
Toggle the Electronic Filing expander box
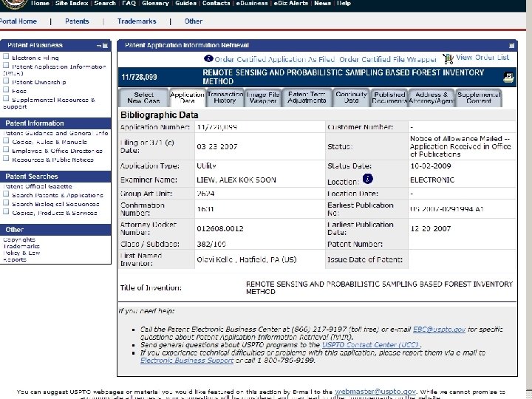click(x=6, y=56)
